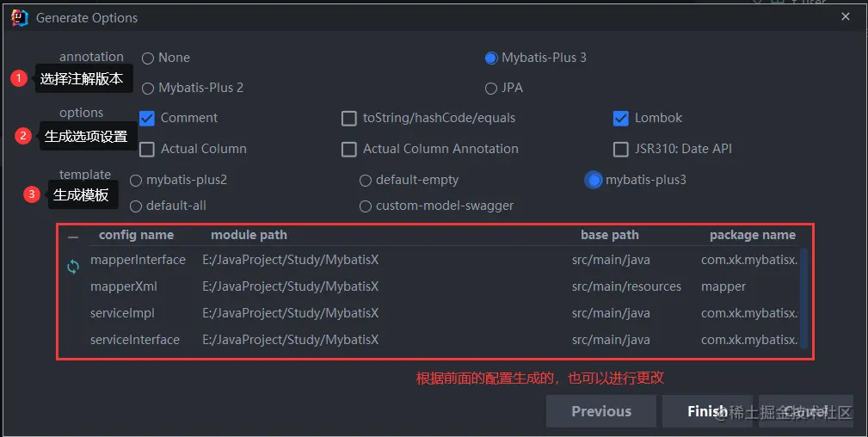Uncheck the Lombok option
The width and height of the screenshot is (868, 437).
tap(621, 118)
